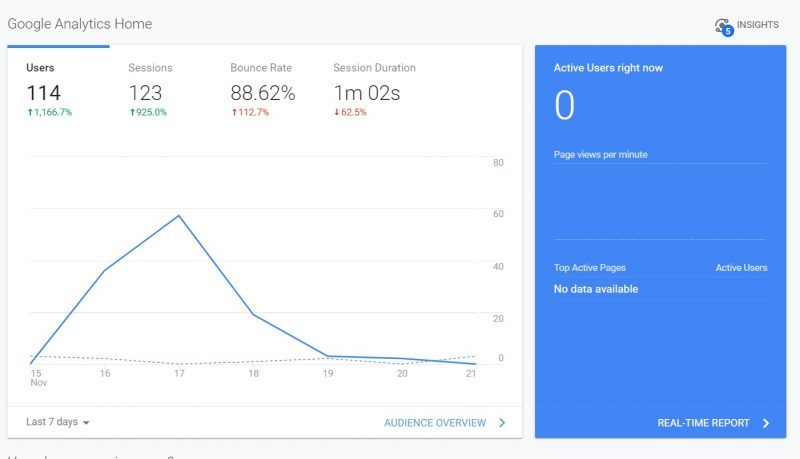Click the 925.0% sessions change indicator
800x459 pixels.
click(148, 112)
